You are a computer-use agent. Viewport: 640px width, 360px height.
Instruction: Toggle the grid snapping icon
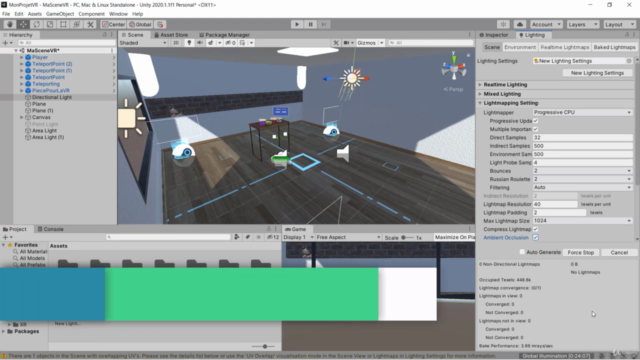[x=160, y=24]
